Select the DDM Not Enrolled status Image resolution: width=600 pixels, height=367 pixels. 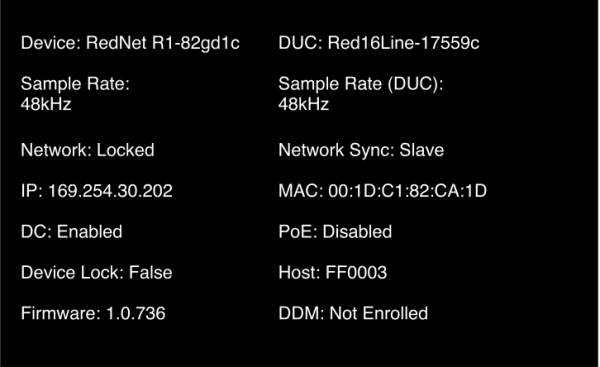click(x=353, y=313)
